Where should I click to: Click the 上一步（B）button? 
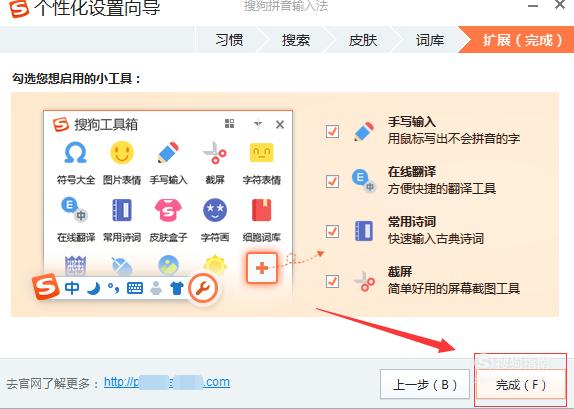(x=425, y=384)
